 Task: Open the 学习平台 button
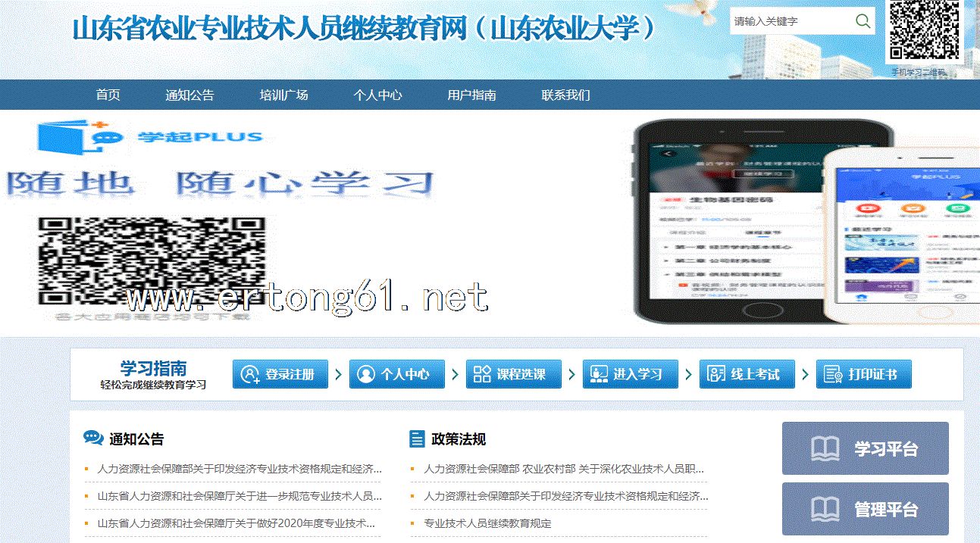point(865,448)
